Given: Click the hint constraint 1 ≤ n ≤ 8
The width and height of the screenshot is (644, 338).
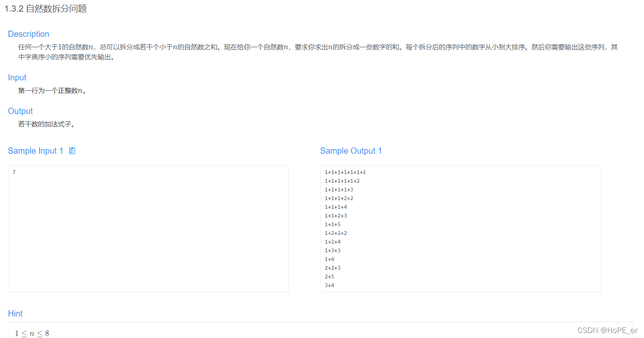Looking at the screenshot, I should tap(32, 333).
